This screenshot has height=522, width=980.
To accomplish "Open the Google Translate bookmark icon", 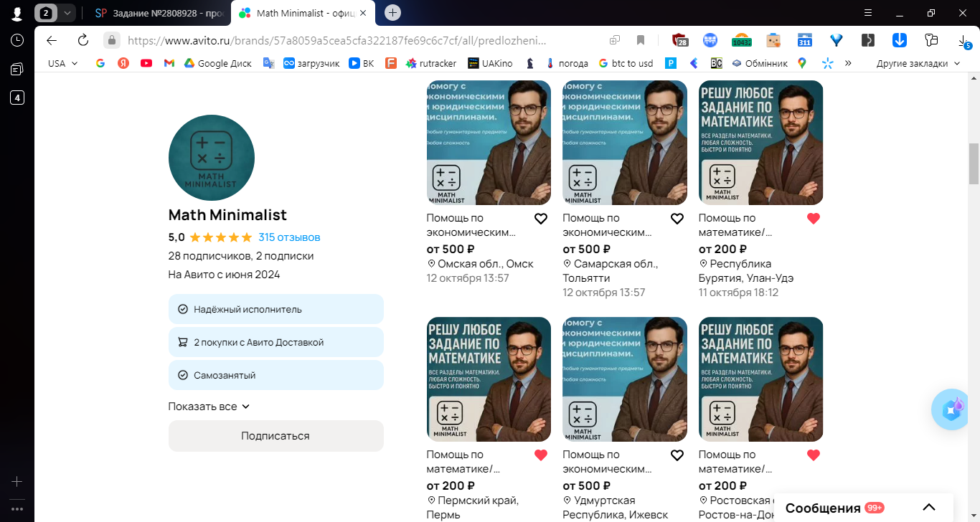I will [x=269, y=63].
